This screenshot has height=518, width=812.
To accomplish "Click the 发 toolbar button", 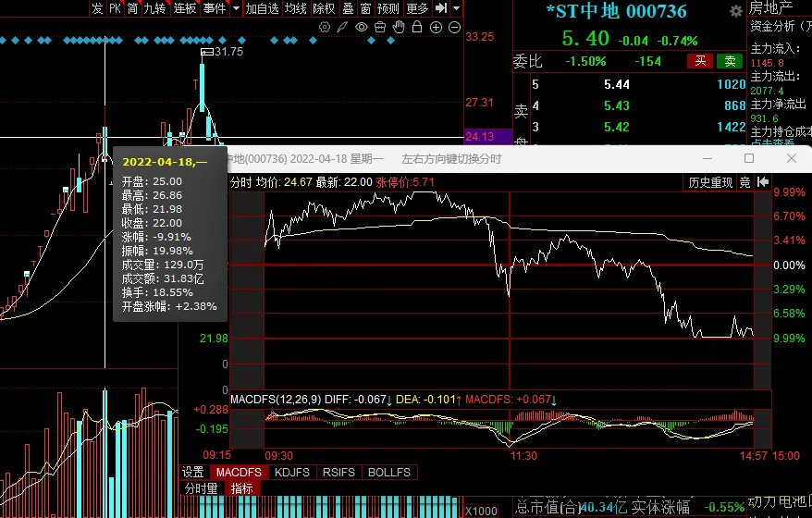I will coord(97,8).
